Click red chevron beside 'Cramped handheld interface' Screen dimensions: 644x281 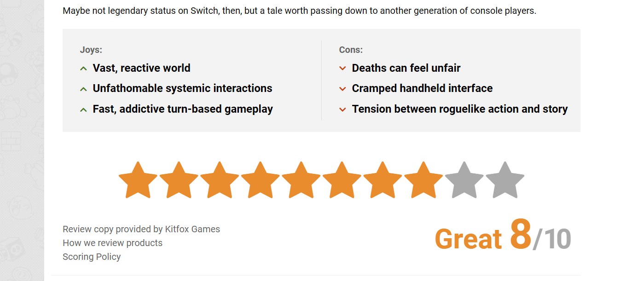coord(342,89)
